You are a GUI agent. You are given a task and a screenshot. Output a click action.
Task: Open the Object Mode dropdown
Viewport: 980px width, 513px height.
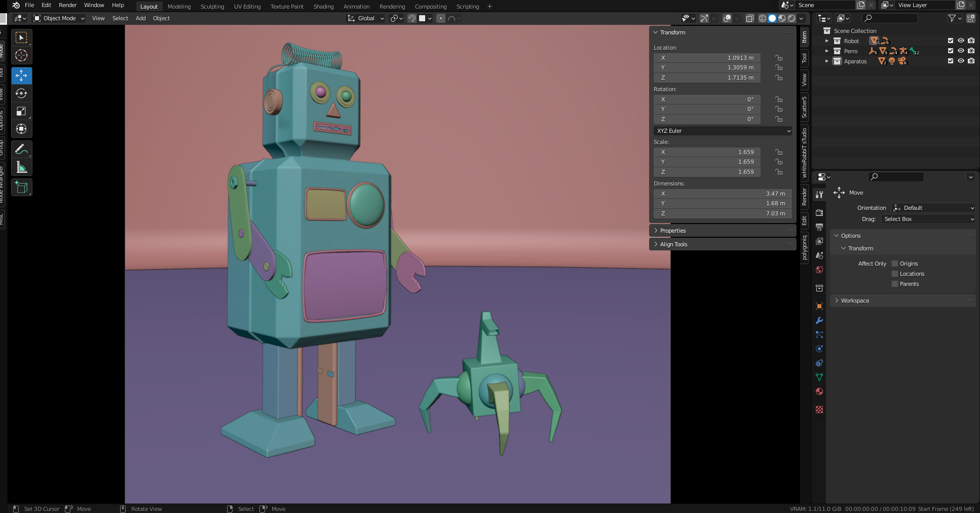pos(59,18)
